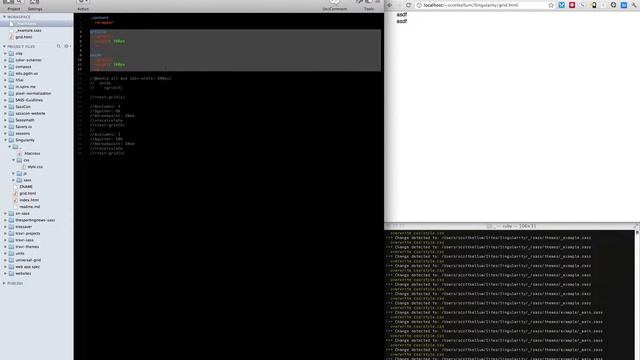The height and width of the screenshot is (360, 640).
Task: Open readme.md in the file tree
Action: tap(29, 207)
